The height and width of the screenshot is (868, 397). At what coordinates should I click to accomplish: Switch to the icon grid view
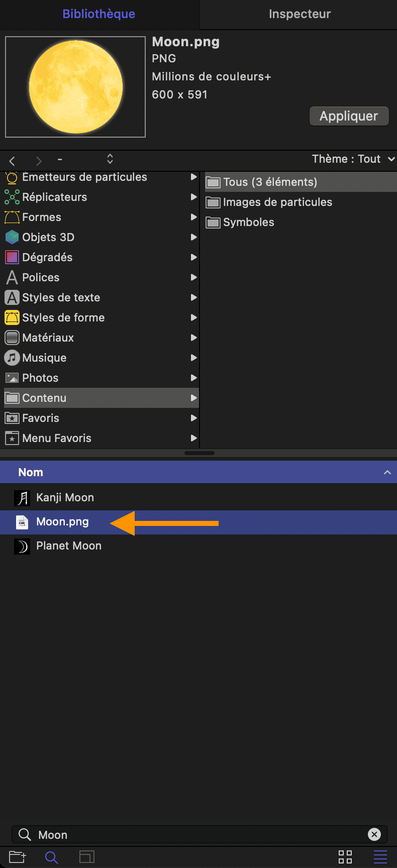coord(345,856)
